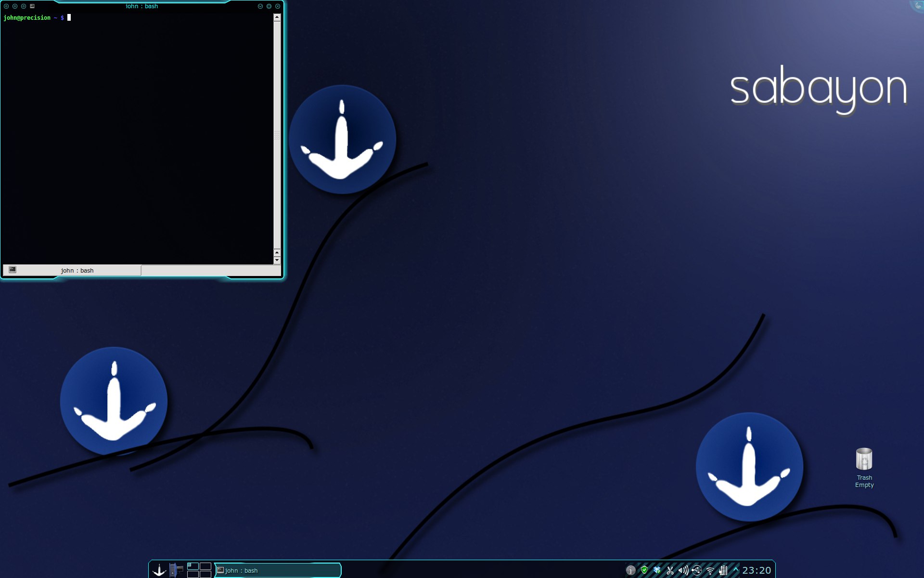The image size is (924, 578).
Task: Click the Show Desktop icon in panel
Action: (176, 570)
